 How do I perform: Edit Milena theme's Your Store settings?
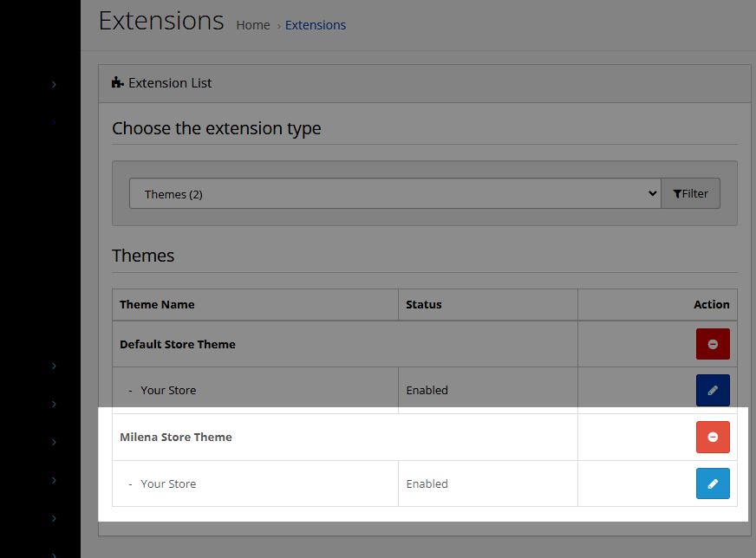(713, 483)
